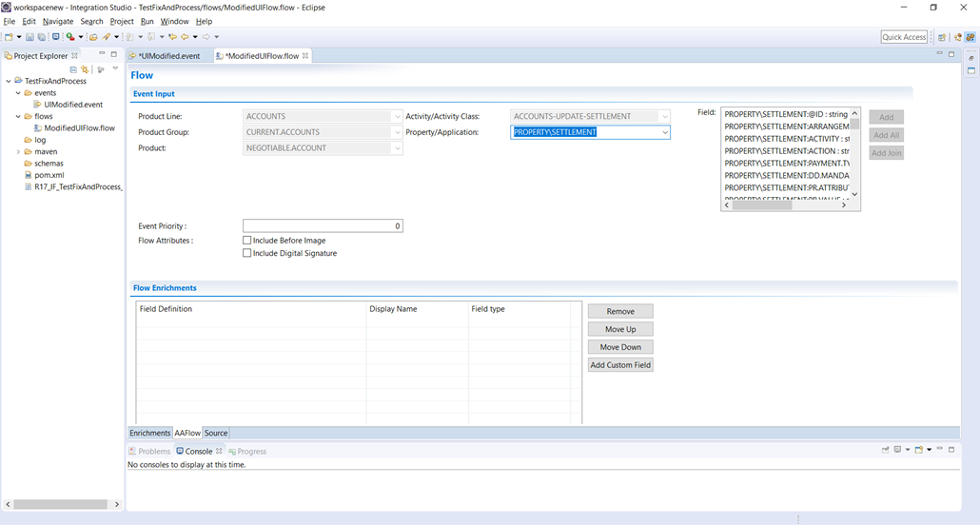
Task: Open the UIModified.event editor tab
Action: point(168,56)
